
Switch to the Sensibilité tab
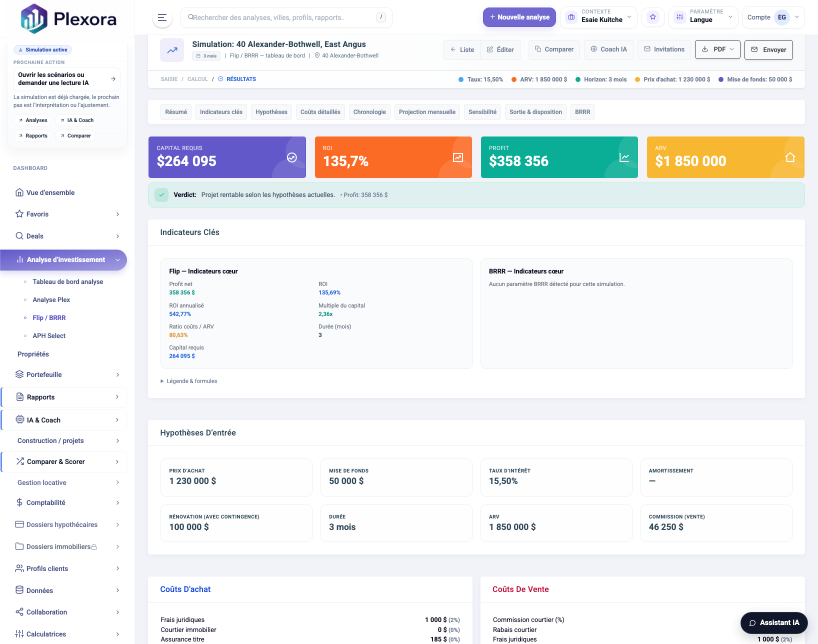point(482,112)
